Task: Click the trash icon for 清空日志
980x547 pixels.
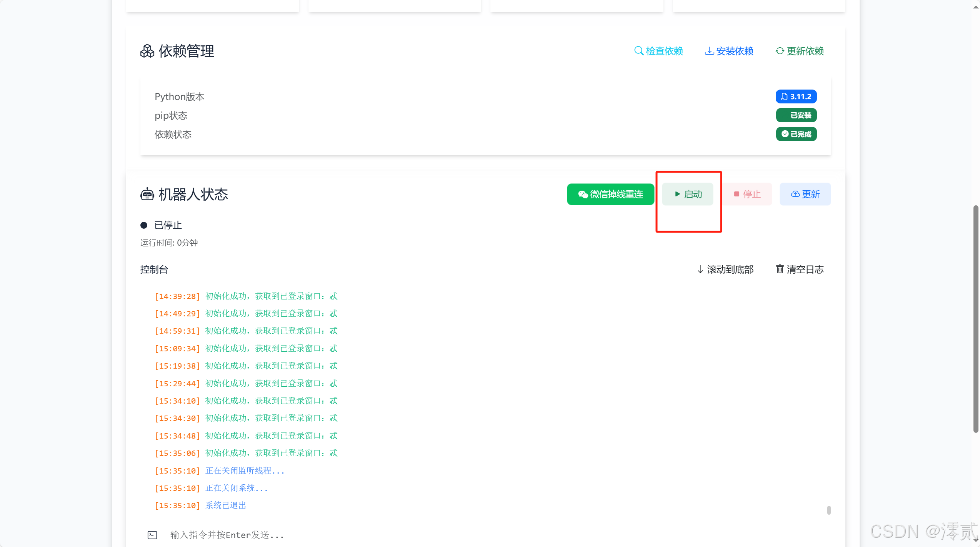Action: [780, 269]
